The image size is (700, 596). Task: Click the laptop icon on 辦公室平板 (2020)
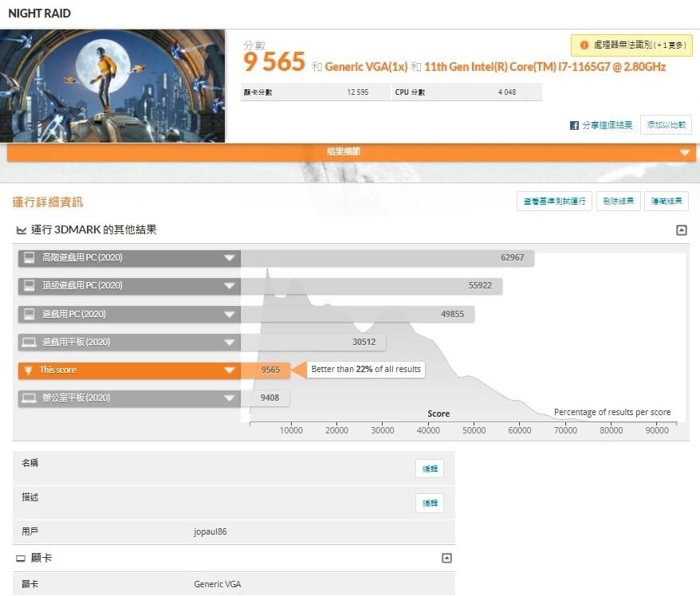pyautogui.click(x=29, y=398)
